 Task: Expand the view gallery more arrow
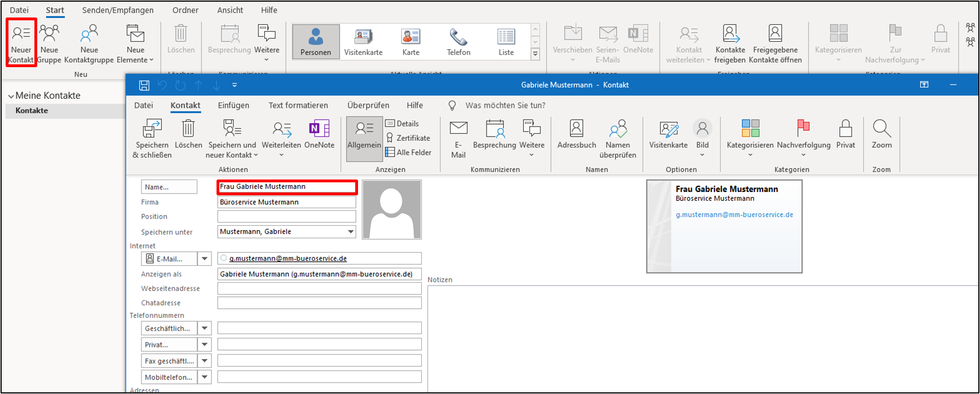(x=535, y=54)
